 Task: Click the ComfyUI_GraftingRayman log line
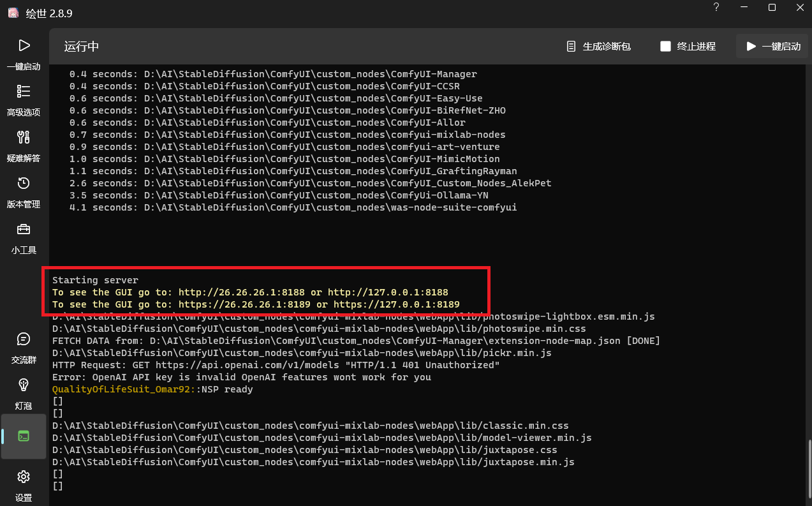point(293,171)
